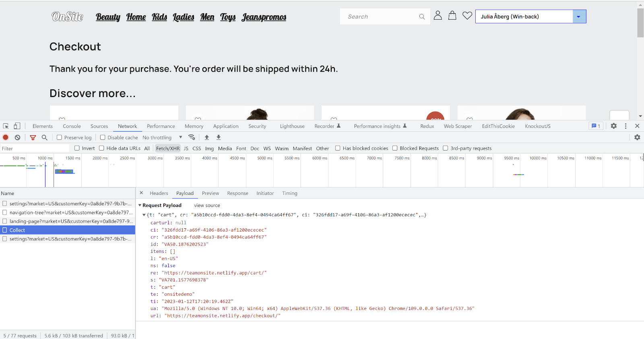644x339 pixels.
Task: Enable Disable cache checkbox
Action: (103, 137)
